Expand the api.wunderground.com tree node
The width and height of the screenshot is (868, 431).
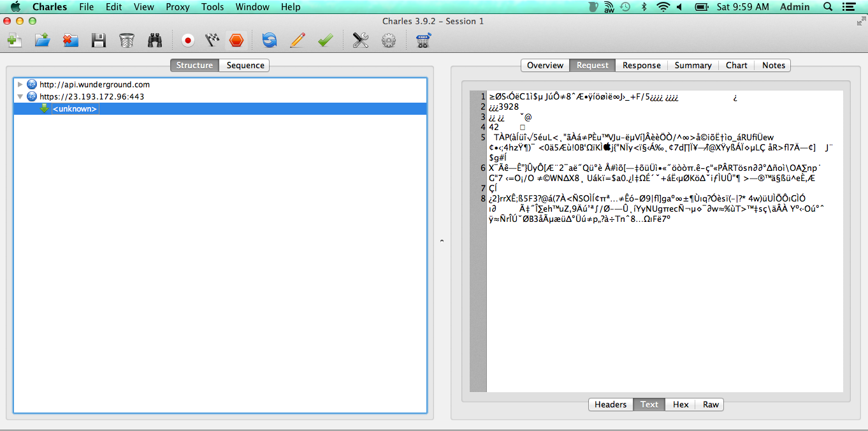pos(20,84)
